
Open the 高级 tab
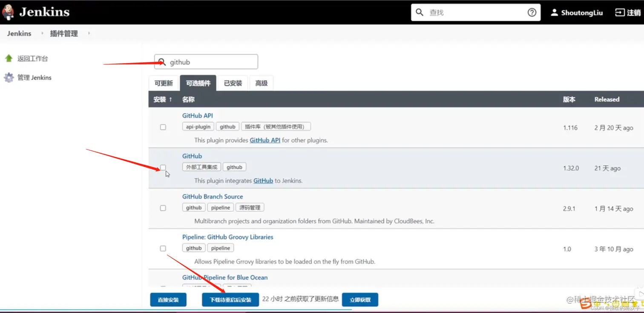262,83
